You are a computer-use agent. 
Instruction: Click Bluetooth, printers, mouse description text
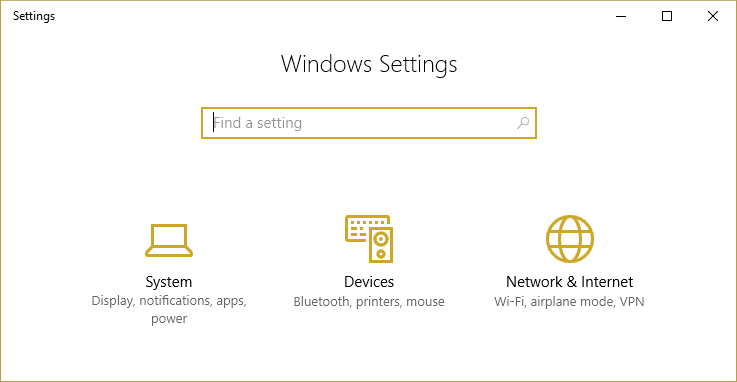tap(369, 302)
